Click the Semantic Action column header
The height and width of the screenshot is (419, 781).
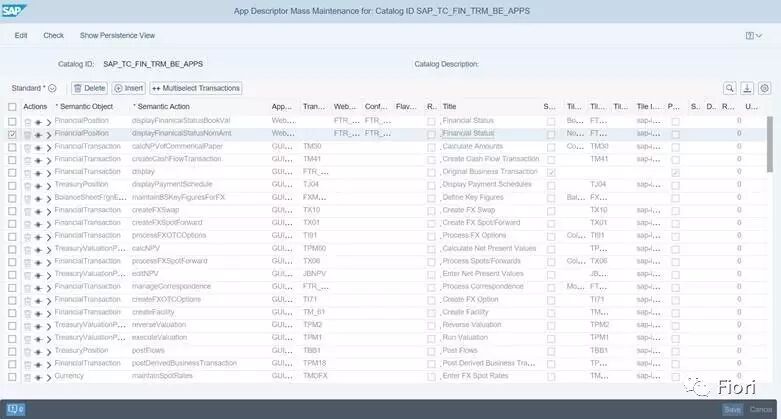(x=161, y=107)
